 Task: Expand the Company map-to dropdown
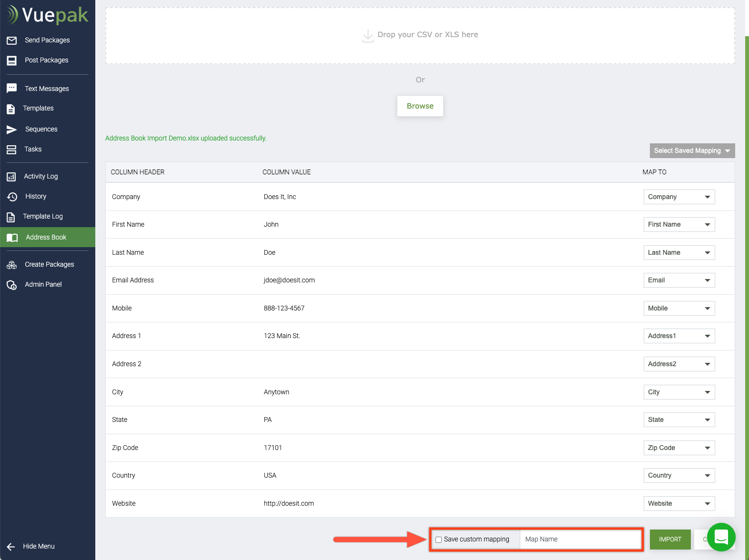pos(679,197)
